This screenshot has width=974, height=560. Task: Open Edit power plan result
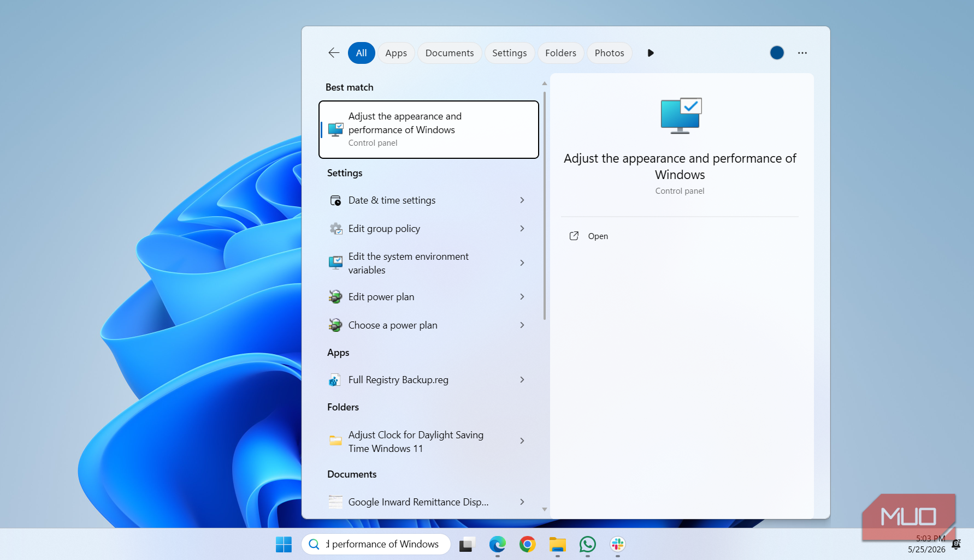[x=429, y=297]
